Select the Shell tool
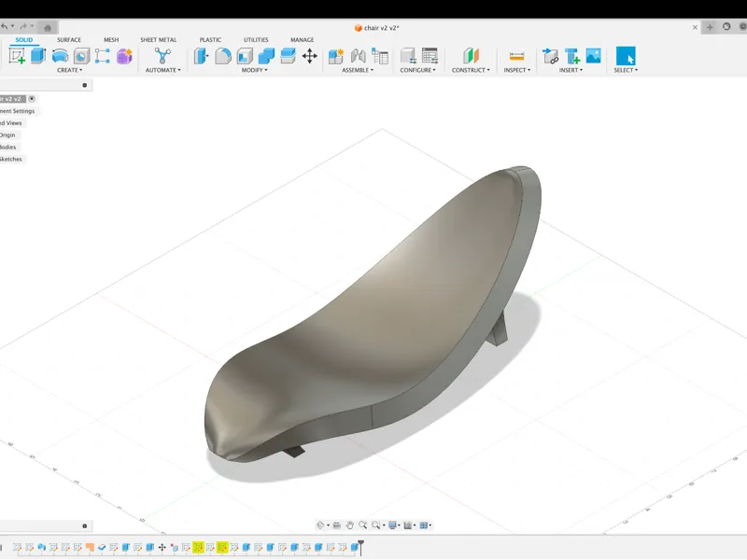The image size is (747, 560). (x=245, y=56)
